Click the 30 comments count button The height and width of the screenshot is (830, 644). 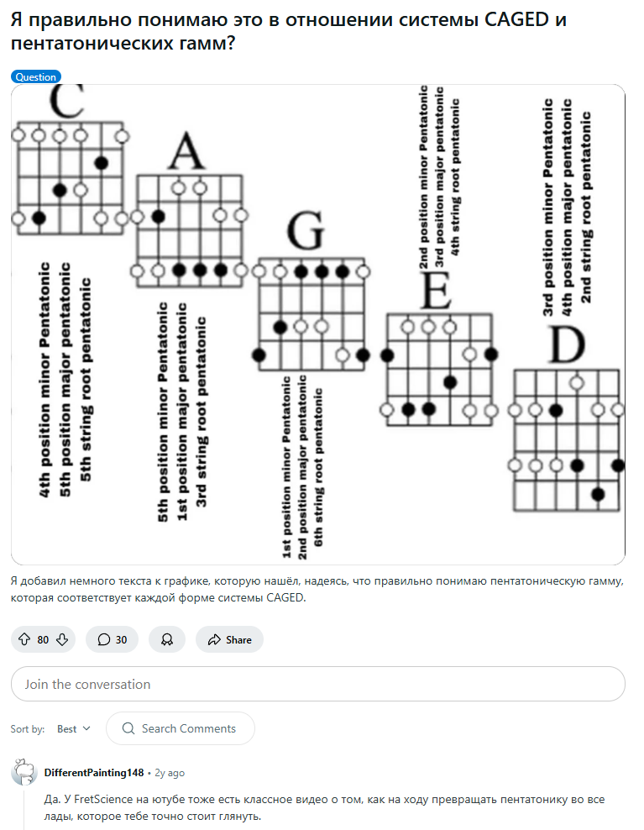click(x=113, y=639)
